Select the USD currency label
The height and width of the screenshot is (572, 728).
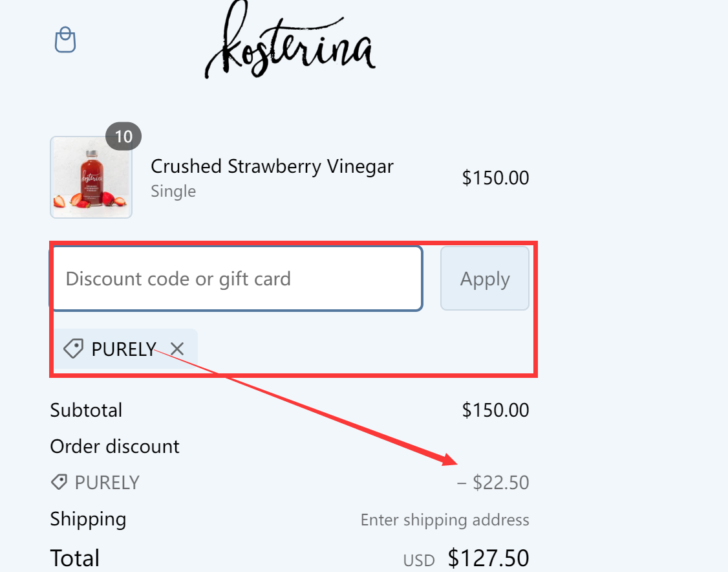coord(418,559)
